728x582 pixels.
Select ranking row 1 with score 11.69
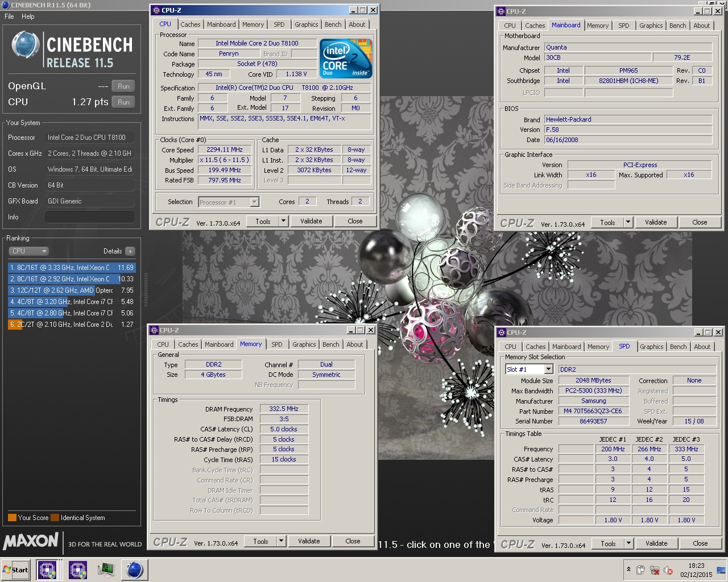click(x=71, y=268)
